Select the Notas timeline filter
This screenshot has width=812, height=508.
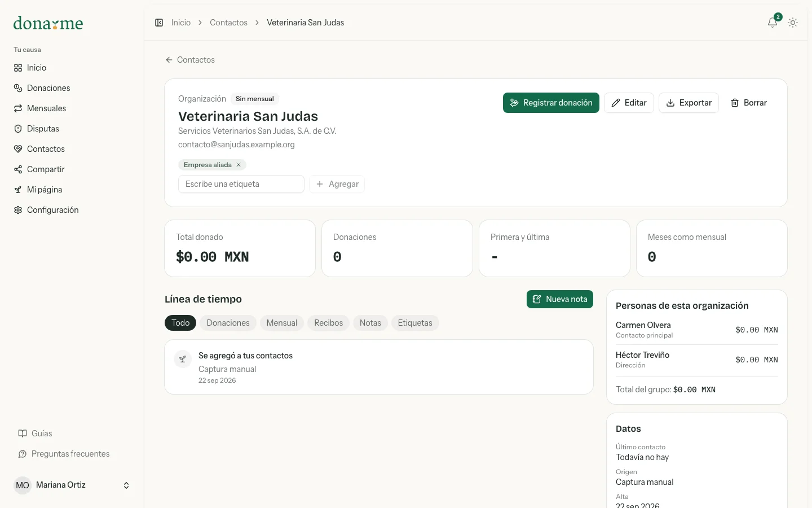tap(370, 323)
